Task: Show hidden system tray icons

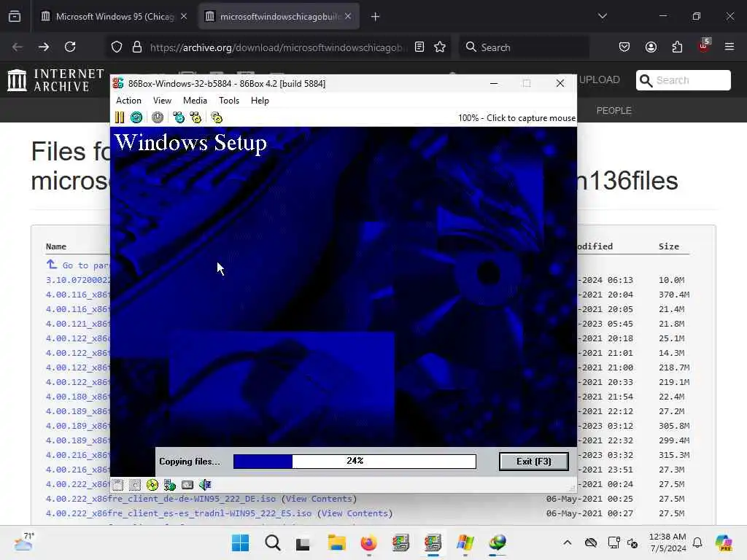Action: click(x=567, y=542)
